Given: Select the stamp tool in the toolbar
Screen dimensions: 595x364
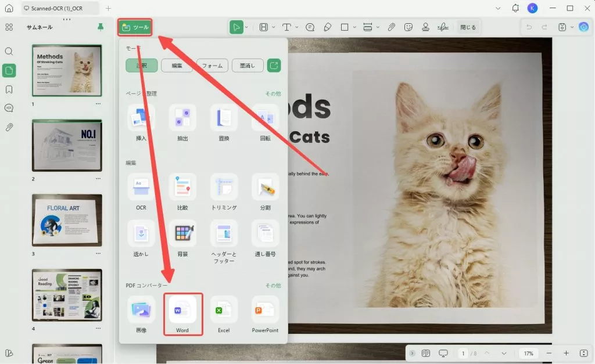Looking at the screenshot, I should click(x=425, y=27).
